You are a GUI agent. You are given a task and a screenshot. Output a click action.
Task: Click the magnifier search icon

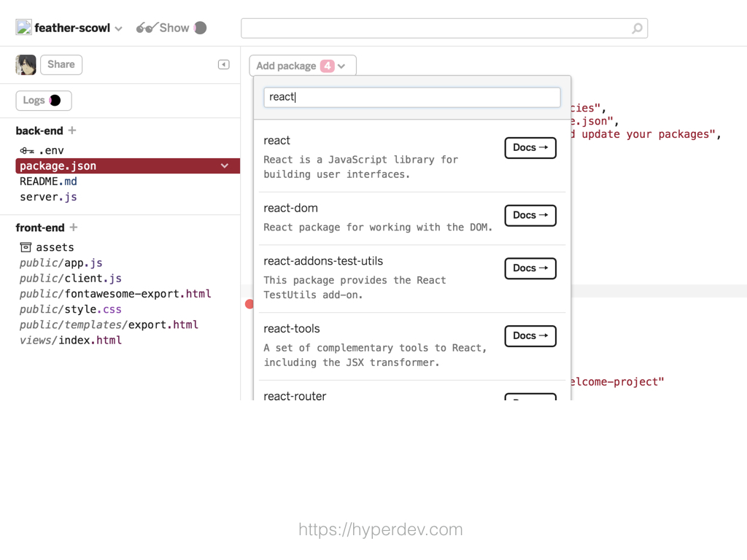tap(637, 28)
